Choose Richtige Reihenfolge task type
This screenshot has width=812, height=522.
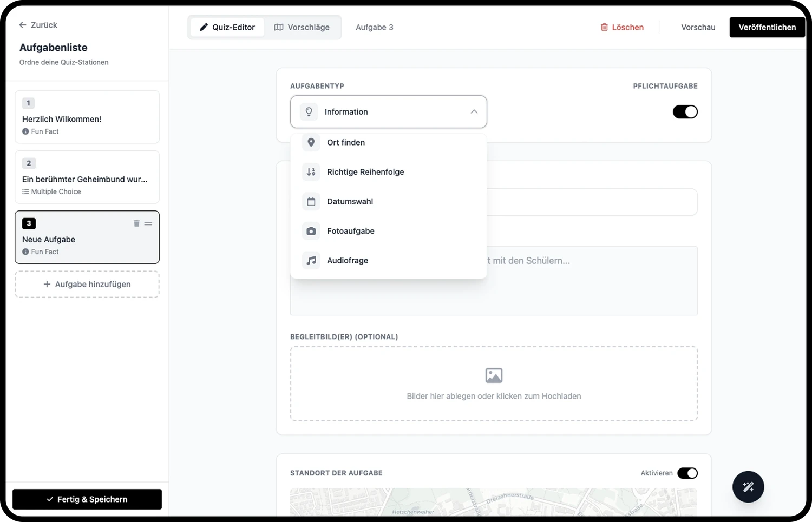pyautogui.click(x=389, y=172)
